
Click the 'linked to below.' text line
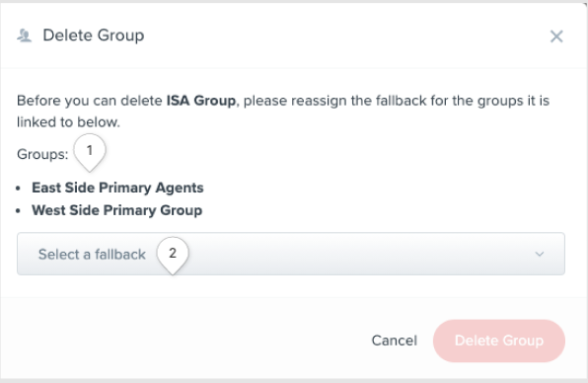coord(68,122)
